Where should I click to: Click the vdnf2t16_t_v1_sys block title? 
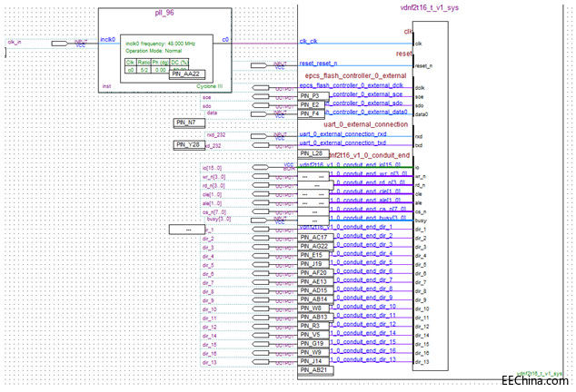(430, 7)
